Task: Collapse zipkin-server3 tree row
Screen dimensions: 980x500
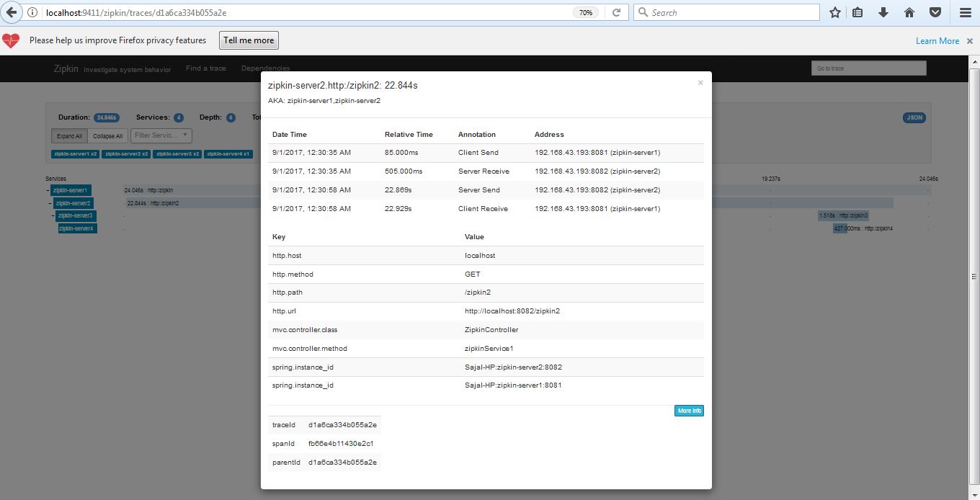Action: pos(53,215)
